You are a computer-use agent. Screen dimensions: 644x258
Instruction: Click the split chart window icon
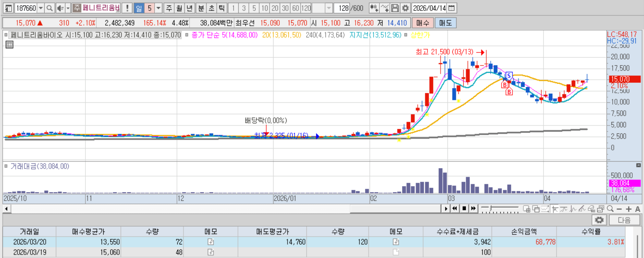[527, 209]
